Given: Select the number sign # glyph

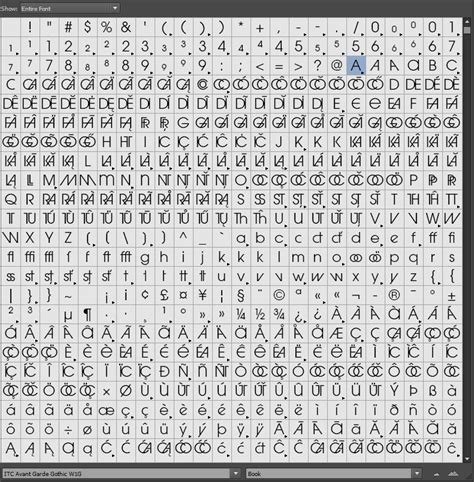Looking at the screenshot, I should (68, 27).
